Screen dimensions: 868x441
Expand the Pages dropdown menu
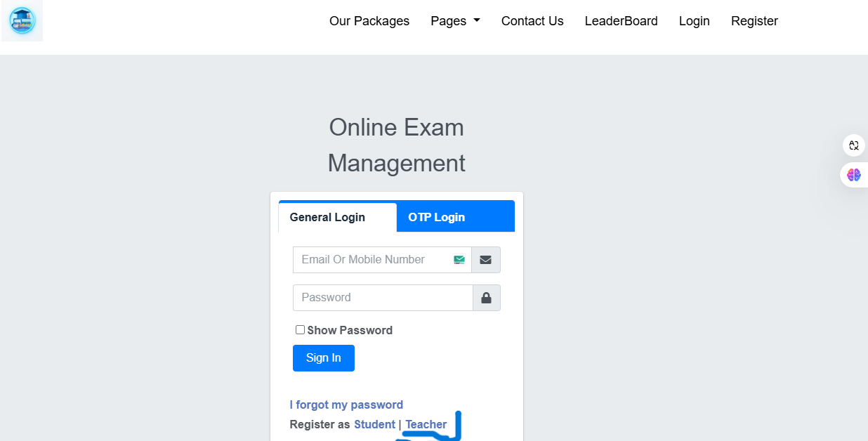[455, 21]
